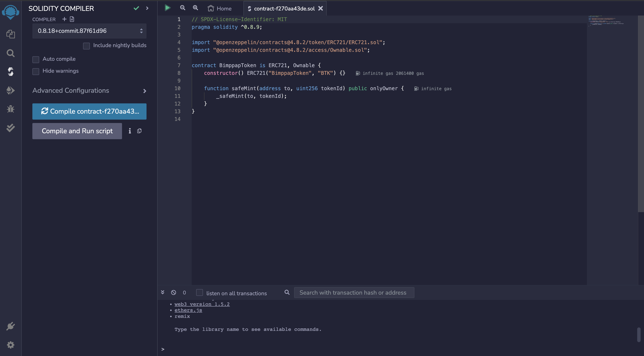Check listen on all transactions

200,292
